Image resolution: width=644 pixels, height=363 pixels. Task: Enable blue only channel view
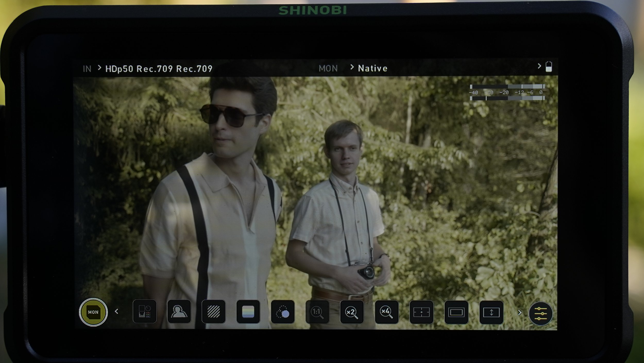pyautogui.click(x=283, y=312)
